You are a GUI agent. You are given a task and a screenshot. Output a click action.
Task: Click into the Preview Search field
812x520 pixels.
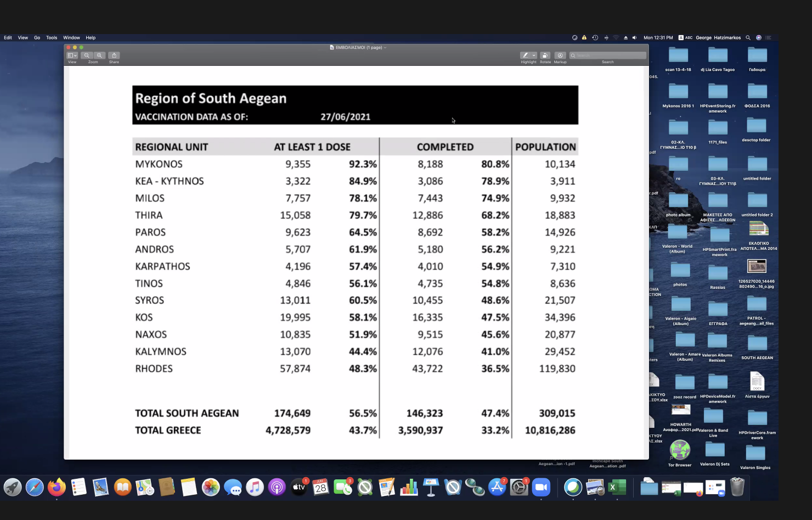click(607, 55)
